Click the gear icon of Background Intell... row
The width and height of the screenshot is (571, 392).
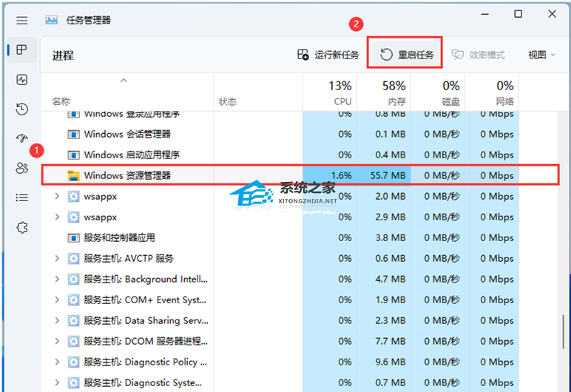73,280
